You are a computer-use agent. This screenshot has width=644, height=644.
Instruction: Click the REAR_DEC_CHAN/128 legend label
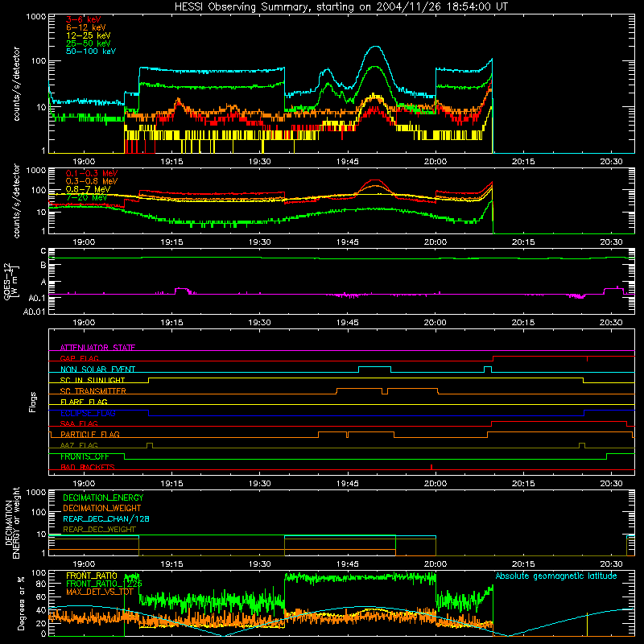(x=106, y=518)
